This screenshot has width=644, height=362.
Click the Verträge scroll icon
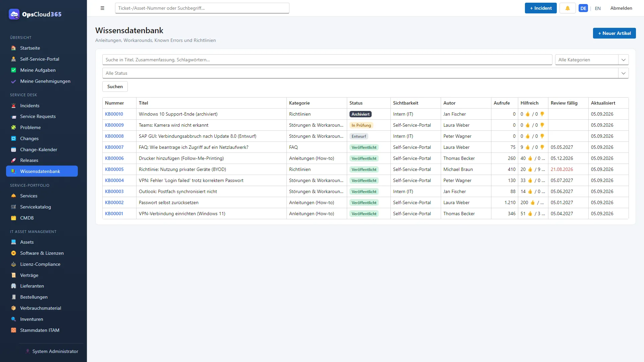[13, 275]
